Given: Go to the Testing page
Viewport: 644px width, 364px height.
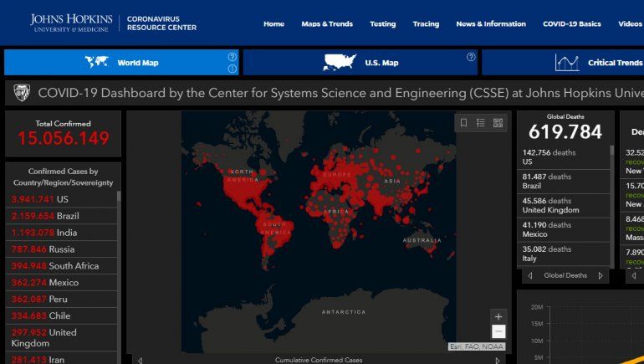Looking at the screenshot, I should pyautogui.click(x=382, y=23).
